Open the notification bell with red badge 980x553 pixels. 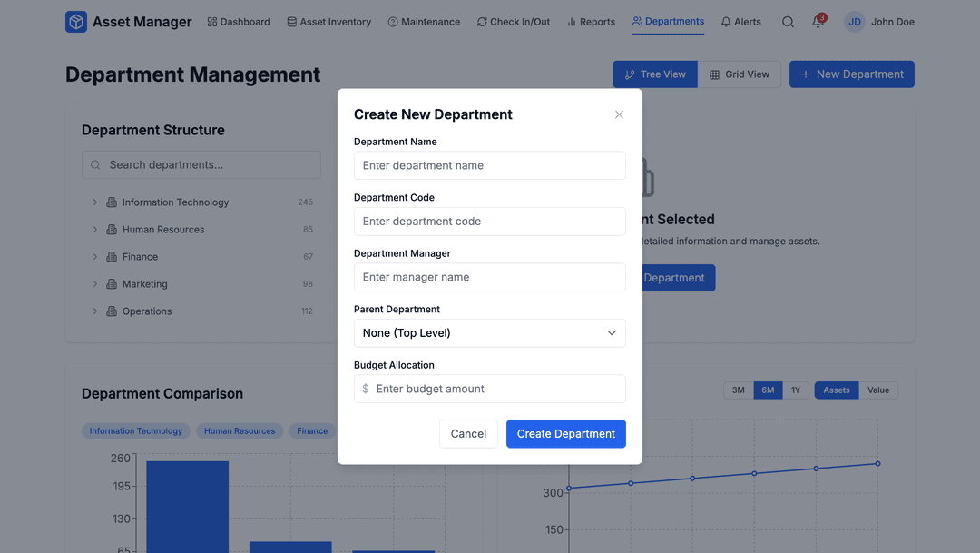coord(818,22)
